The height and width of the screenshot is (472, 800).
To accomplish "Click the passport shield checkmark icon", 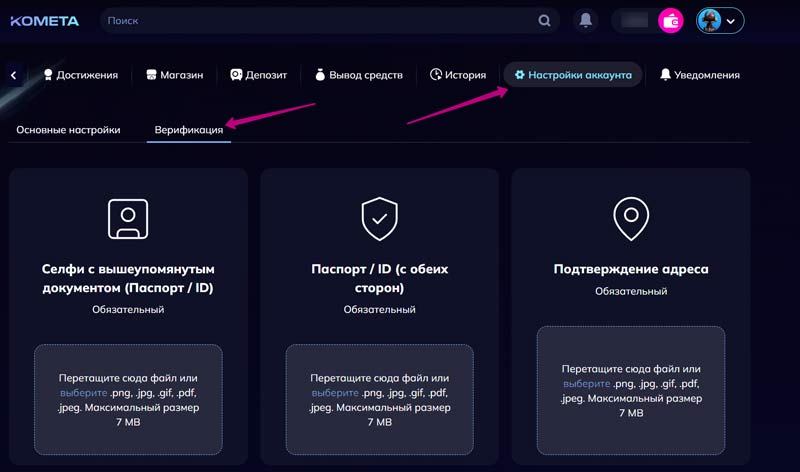I will (379, 218).
